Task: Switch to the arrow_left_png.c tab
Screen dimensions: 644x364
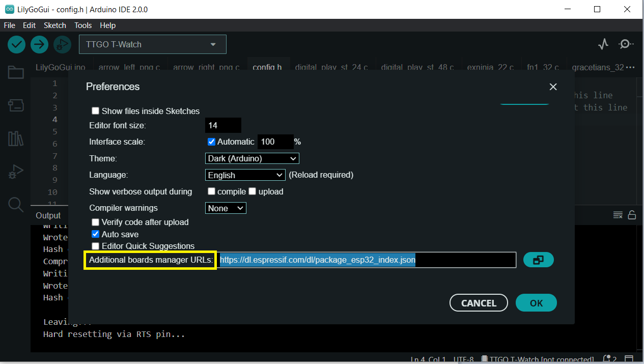Action: (x=129, y=67)
